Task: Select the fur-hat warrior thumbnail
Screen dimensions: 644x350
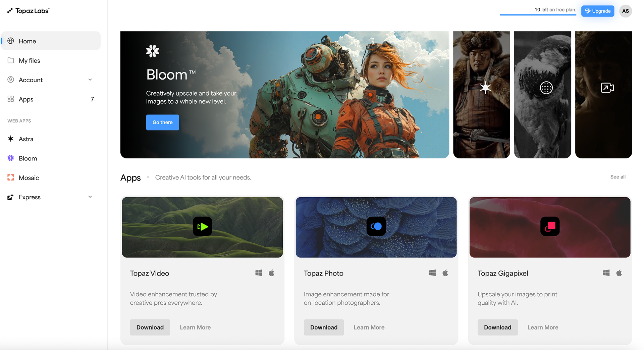Action: point(482,95)
